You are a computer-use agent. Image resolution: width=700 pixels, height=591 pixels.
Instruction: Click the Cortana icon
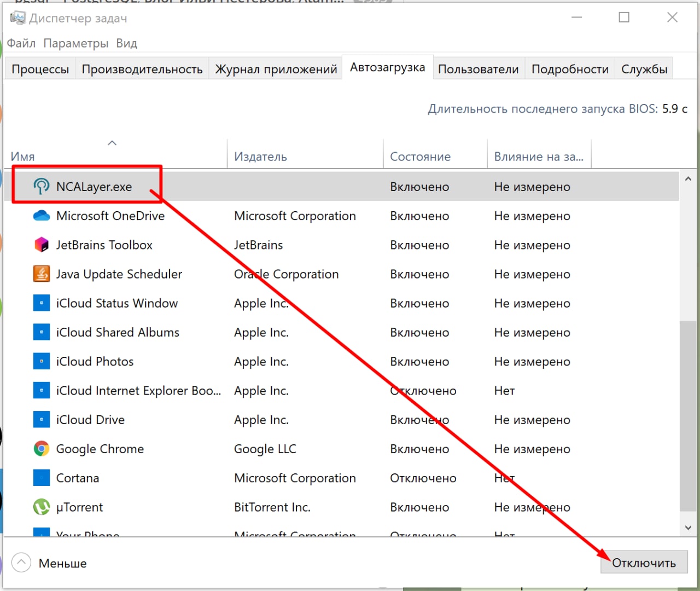pos(41,478)
